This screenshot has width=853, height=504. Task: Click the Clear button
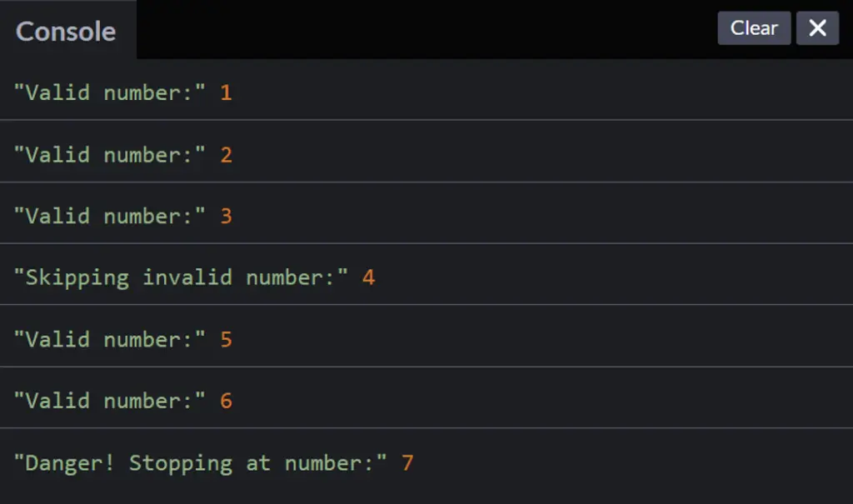tap(754, 28)
